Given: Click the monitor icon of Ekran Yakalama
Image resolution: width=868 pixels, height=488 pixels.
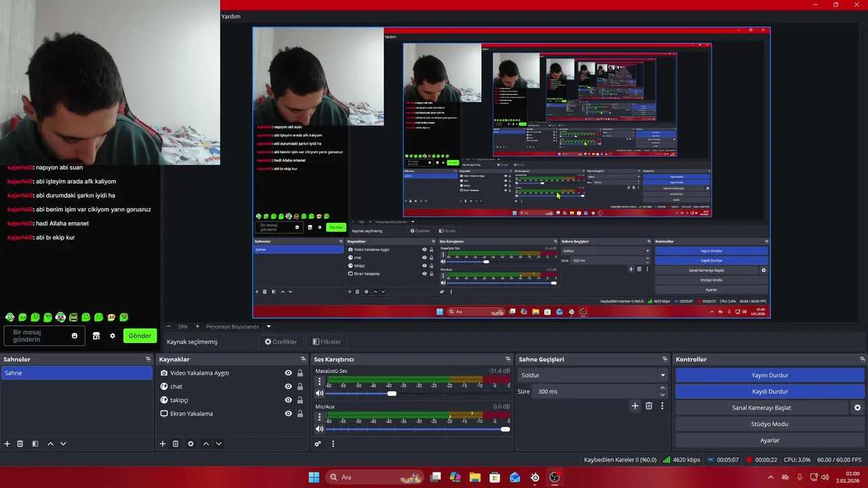Looking at the screenshot, I should coord(164,413).
